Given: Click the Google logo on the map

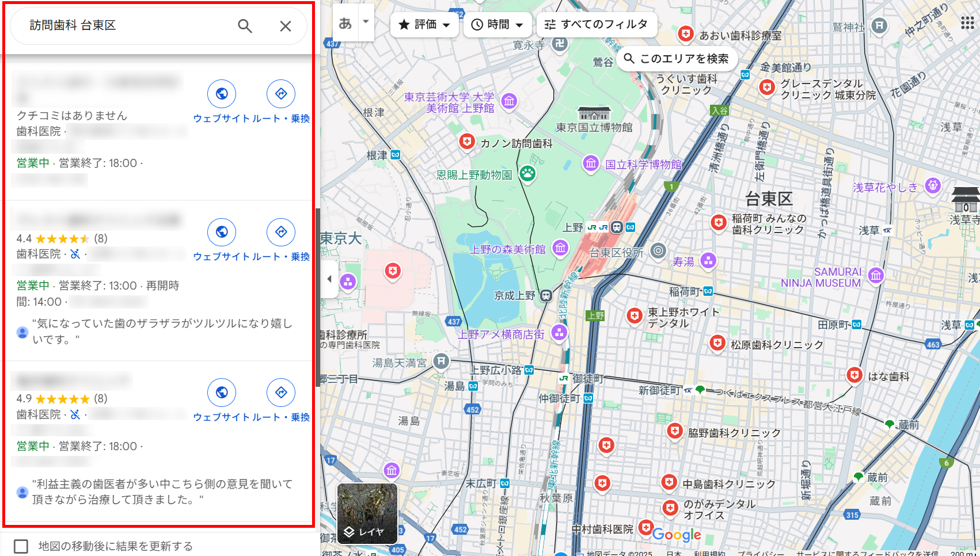Looking at the screenshot, I should click(x=677, y=535).
